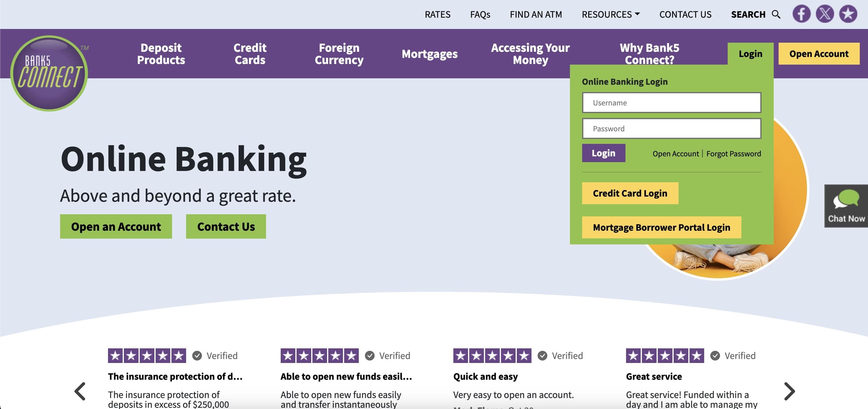Click the Forgot Password link
868x409 pixels.
click(x=734, y=154)
